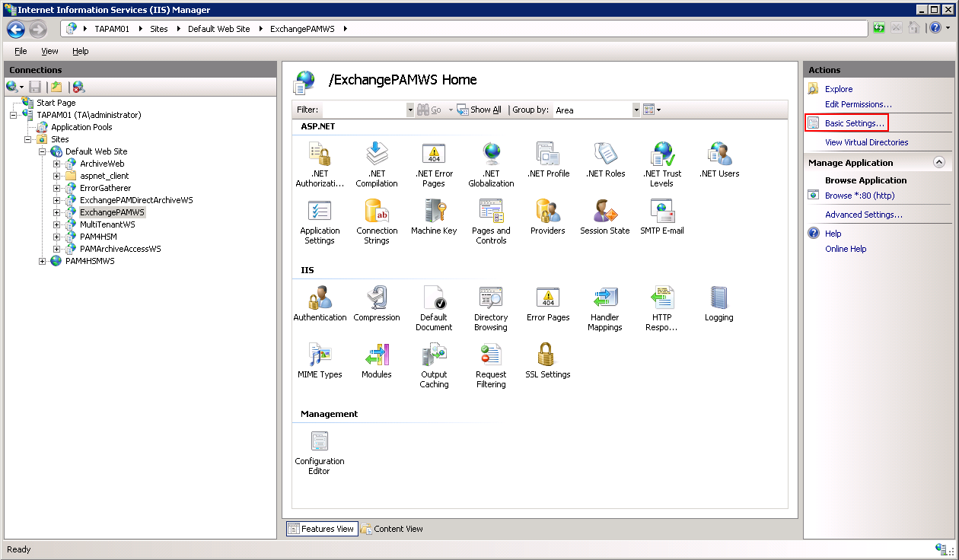The height and width of the screenshot is (560, 959).
Task: Open the Machine Key feature
Action: tap(433, 212)
